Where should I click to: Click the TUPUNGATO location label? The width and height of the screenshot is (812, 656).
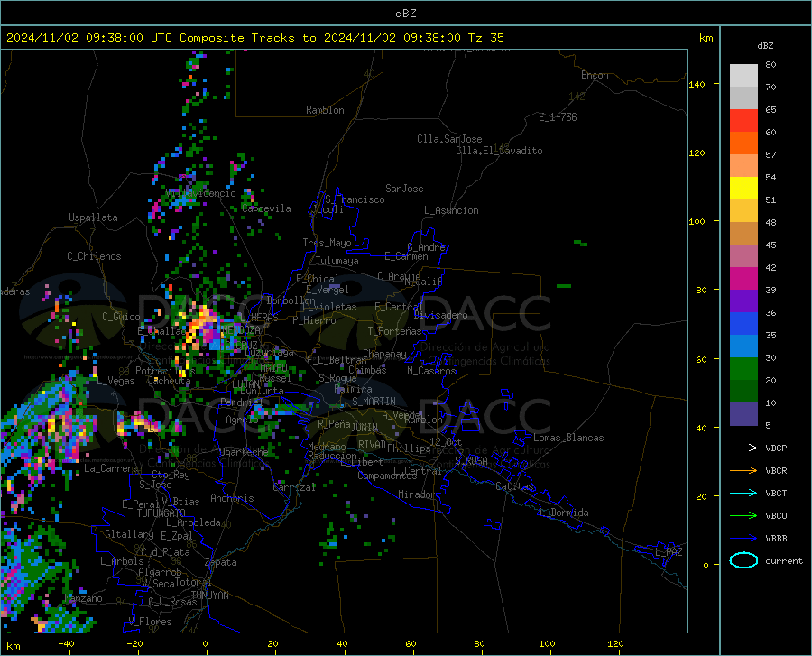point(161,513)
